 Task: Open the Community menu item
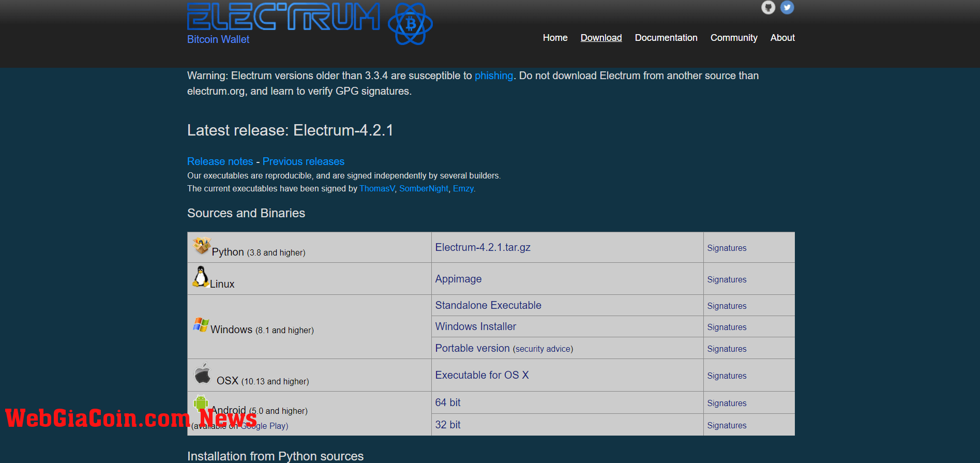(734, 38)
